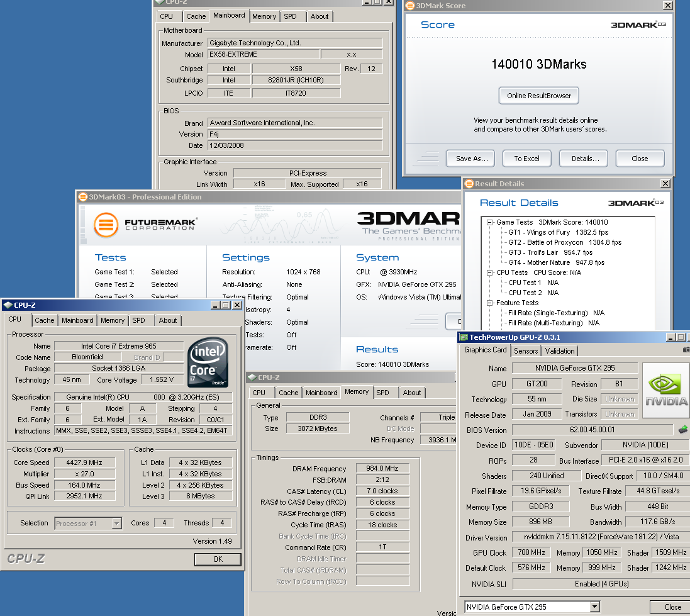Switch to SPD tab in front CPU-Z

[x=138, y=320]
